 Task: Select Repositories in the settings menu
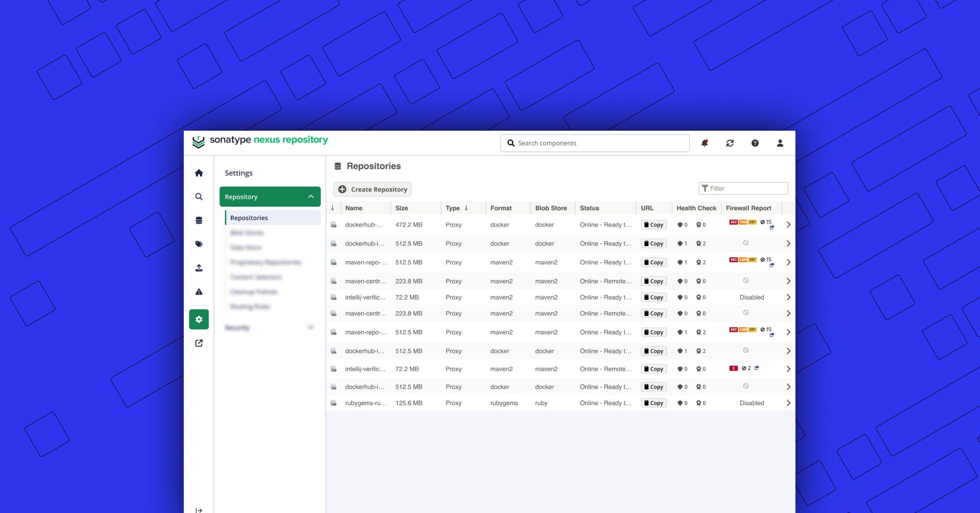click(249, 218)
